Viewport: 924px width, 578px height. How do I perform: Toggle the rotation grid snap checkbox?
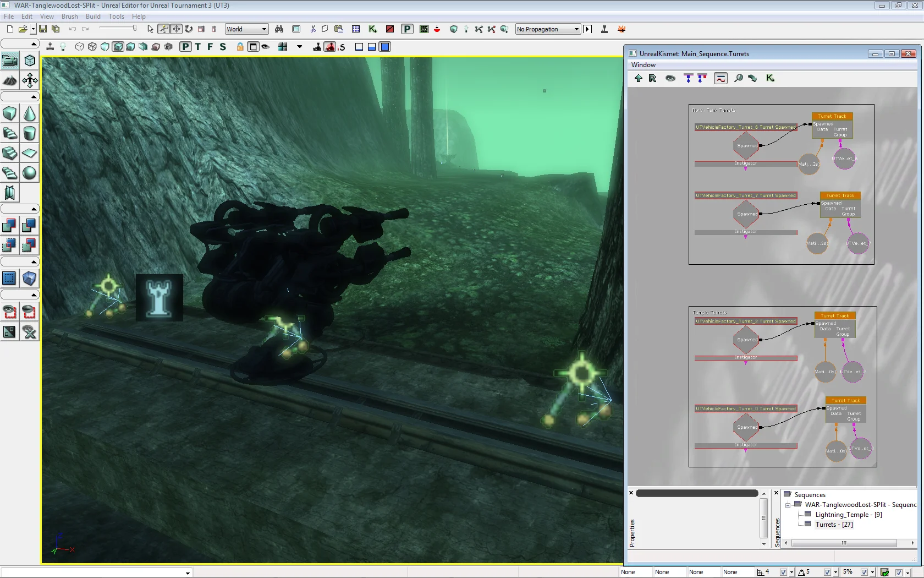coord(827,572)
